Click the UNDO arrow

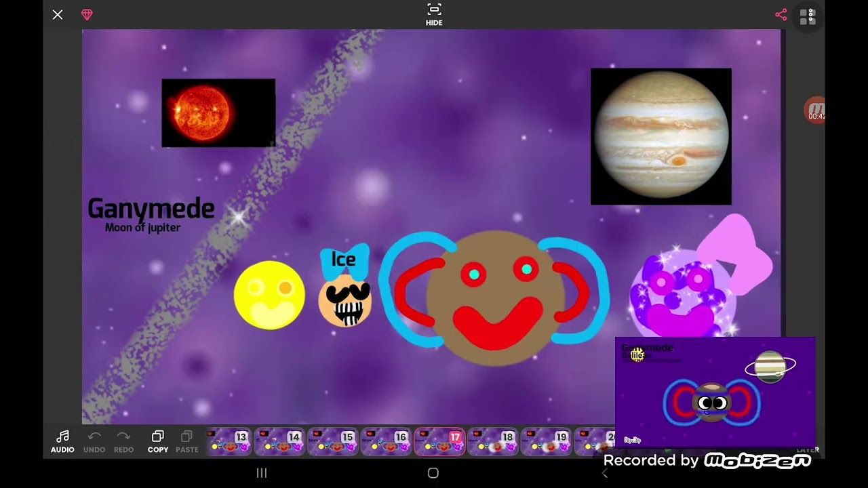pos(94,441)
